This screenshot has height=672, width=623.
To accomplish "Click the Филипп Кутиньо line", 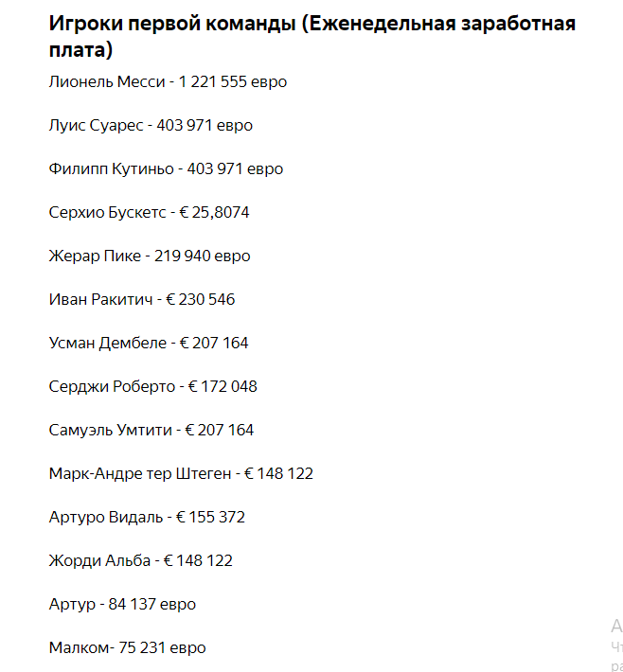I will 166,168.
